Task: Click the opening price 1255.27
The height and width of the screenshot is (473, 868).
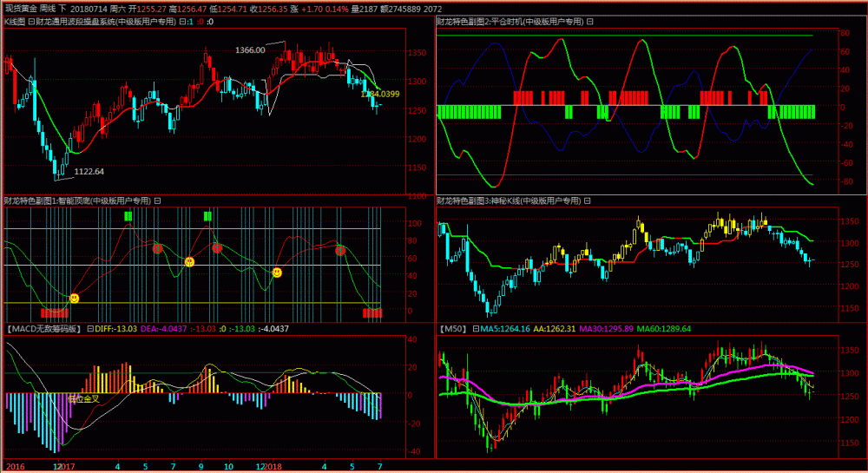Action: click(152, 9)
